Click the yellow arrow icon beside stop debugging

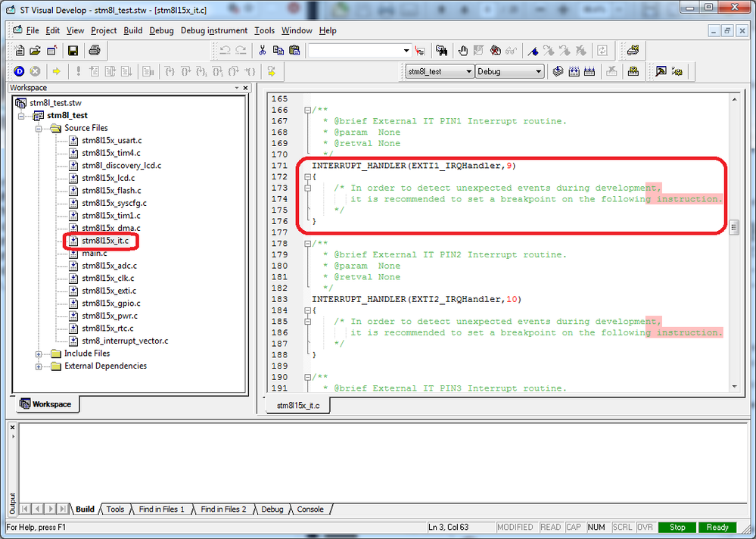click(x=57, y=71)
